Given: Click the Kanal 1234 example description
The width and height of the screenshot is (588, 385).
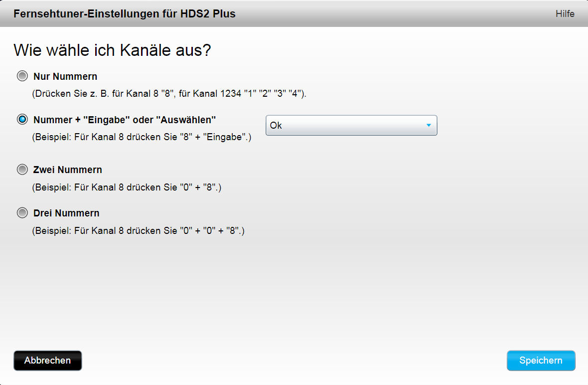Looking at the screenshot, I should coord(169,93).
